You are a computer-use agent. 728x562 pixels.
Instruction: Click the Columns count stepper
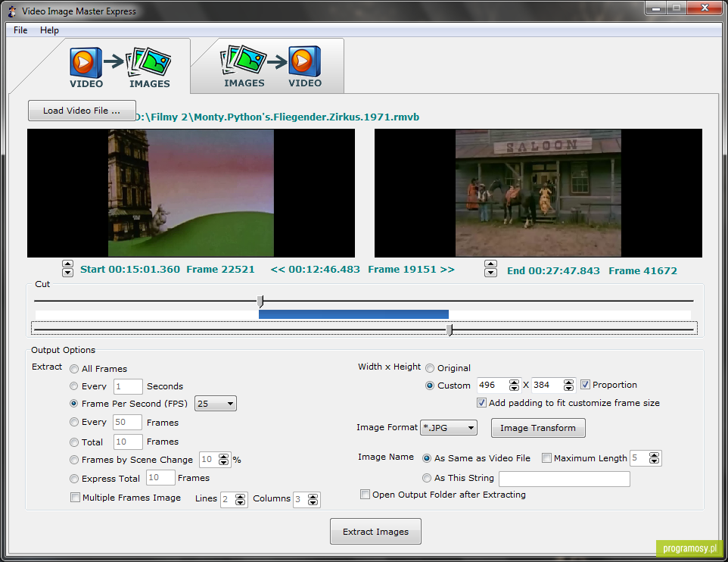(313, 500)
